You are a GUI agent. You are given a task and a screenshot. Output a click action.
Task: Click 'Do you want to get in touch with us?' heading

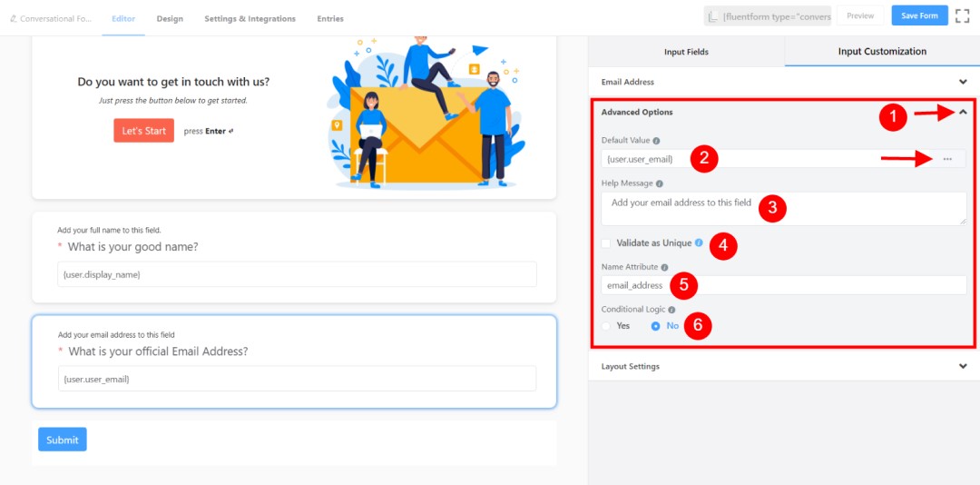click(x=173, y=82)
